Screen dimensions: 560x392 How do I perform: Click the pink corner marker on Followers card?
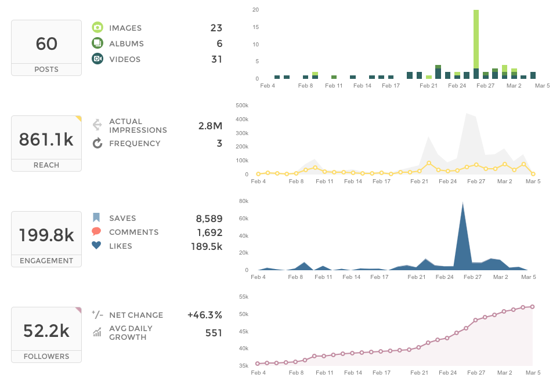78,310
